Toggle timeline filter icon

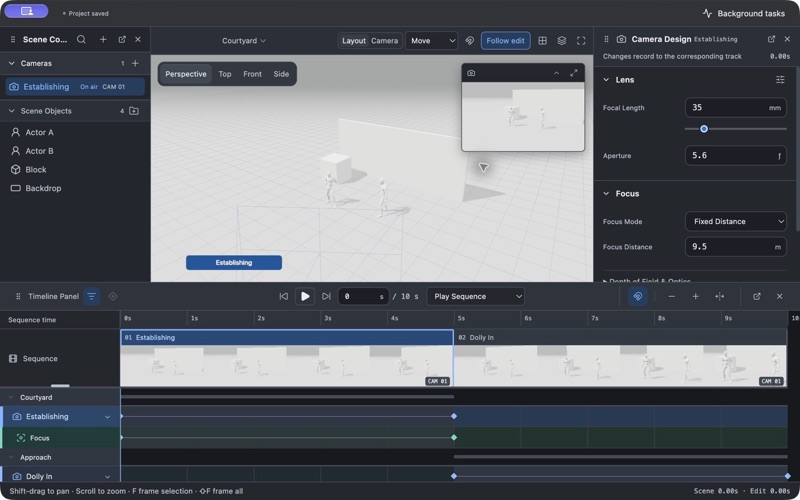91,296
